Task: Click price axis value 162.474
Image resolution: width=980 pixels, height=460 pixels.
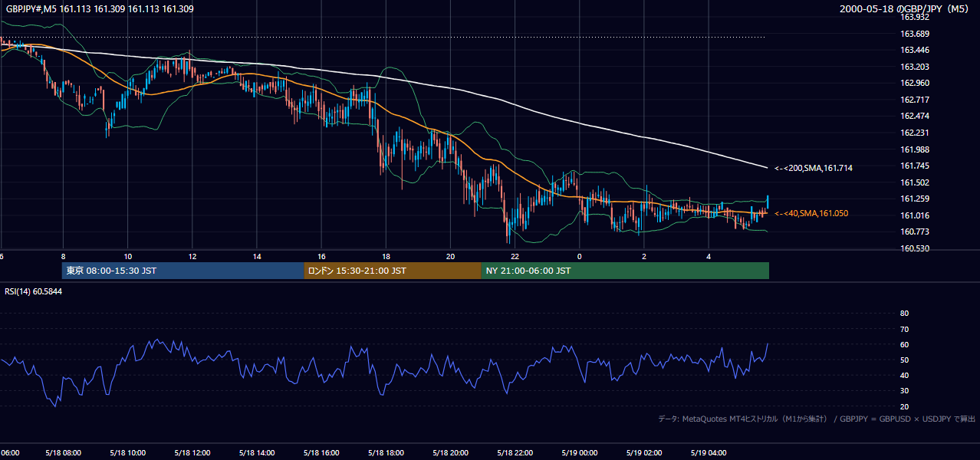Action: pyautogui.click(x=915, y=116)
